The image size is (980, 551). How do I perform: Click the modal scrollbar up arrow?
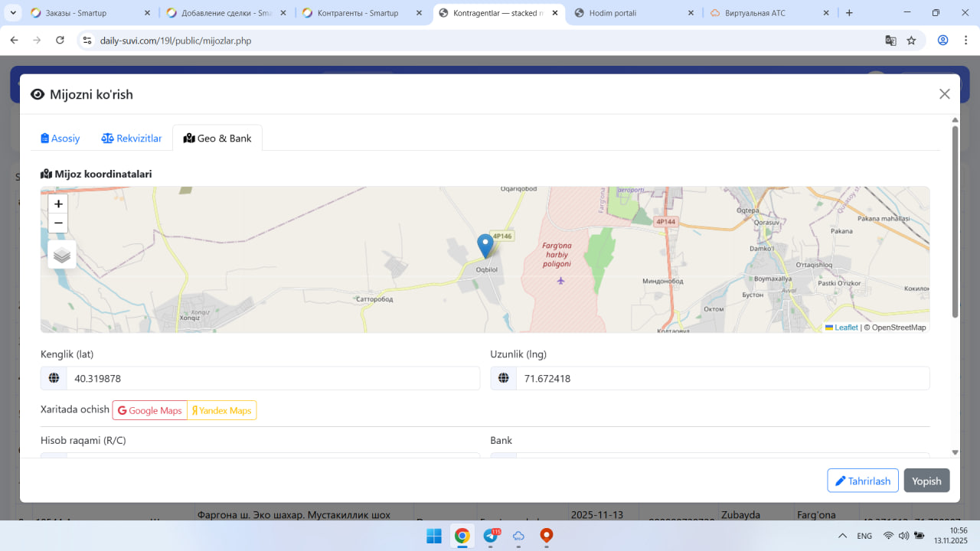click(x=955, y=120)
